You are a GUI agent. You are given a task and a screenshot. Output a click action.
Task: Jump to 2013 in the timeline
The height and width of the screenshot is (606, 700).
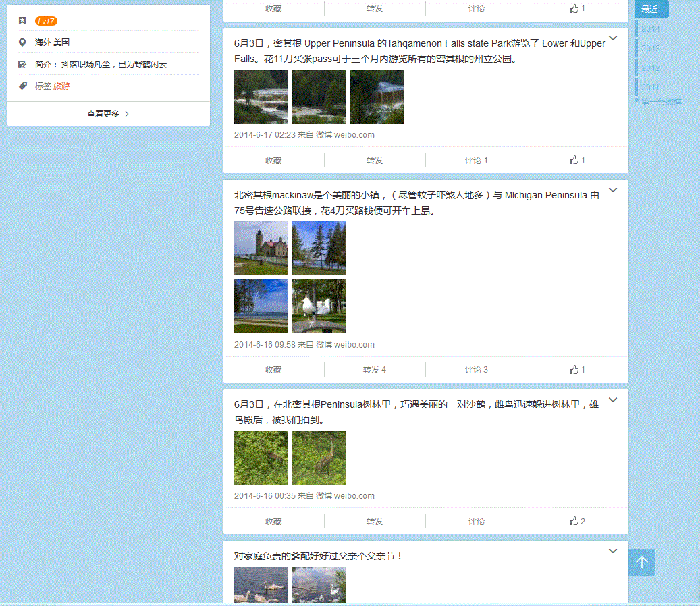651,49
